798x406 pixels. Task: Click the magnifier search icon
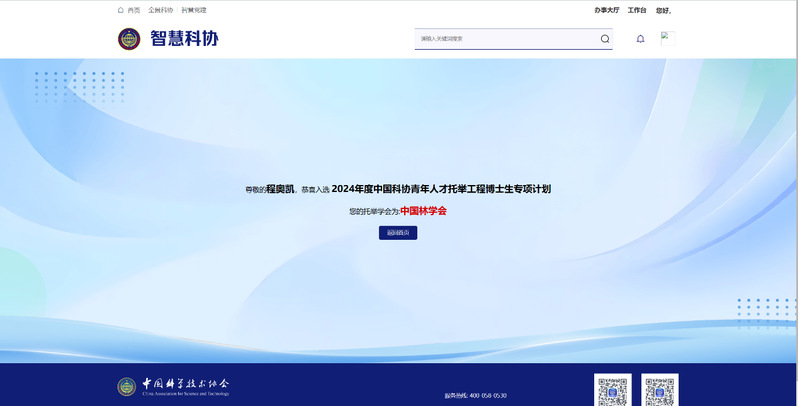(605, 39)
